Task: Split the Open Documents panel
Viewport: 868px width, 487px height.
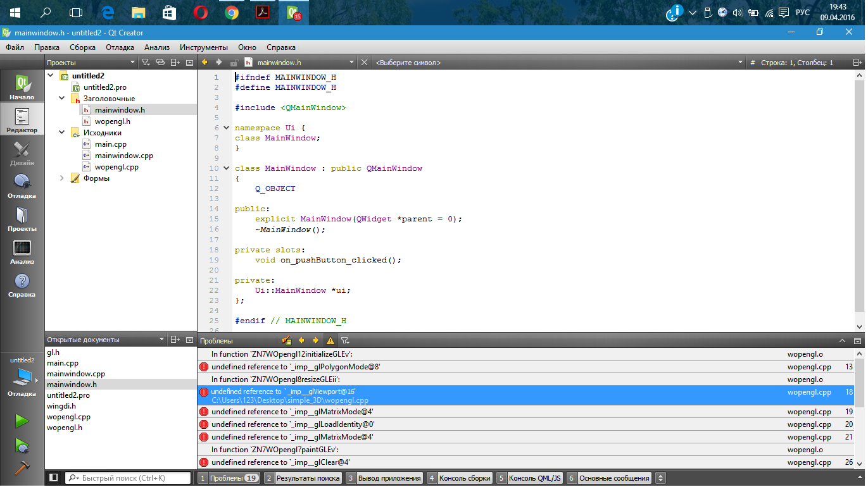Action: tap(175, 340)
